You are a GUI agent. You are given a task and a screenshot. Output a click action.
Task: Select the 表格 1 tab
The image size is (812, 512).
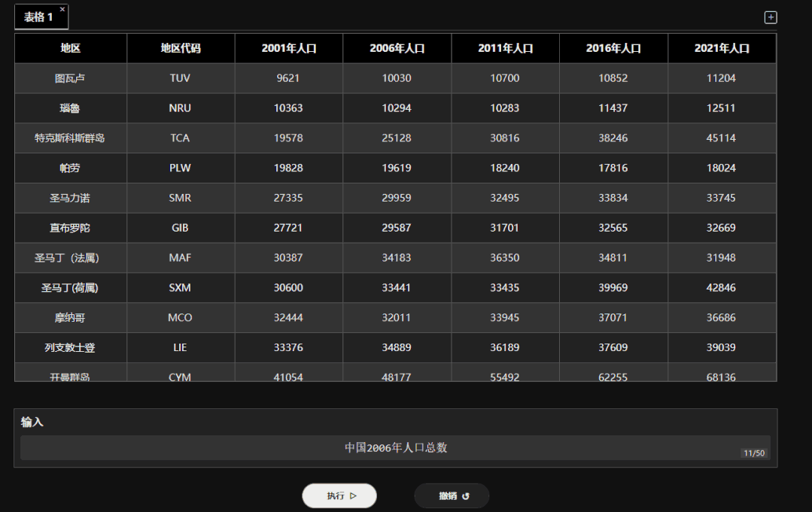[x=41, y=17]
